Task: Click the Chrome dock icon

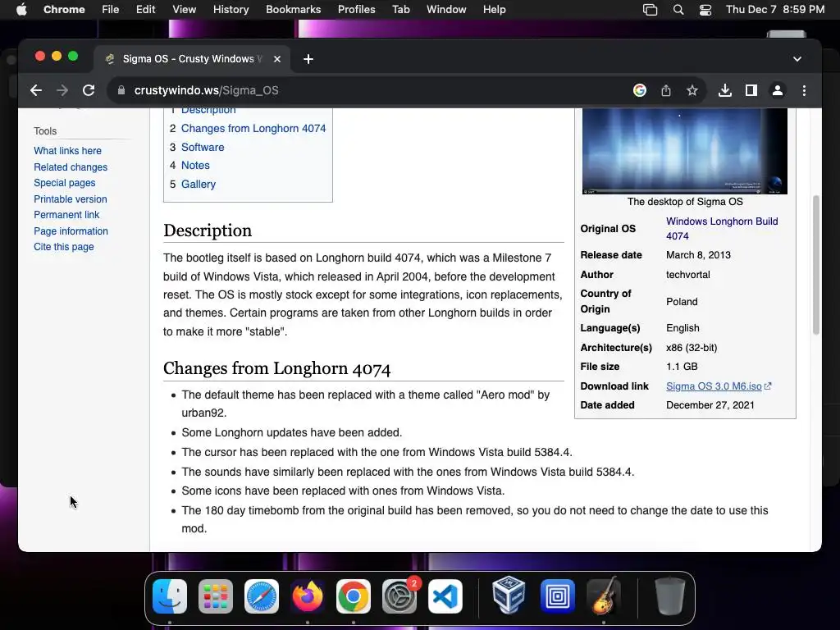Action: click(353, 596)
